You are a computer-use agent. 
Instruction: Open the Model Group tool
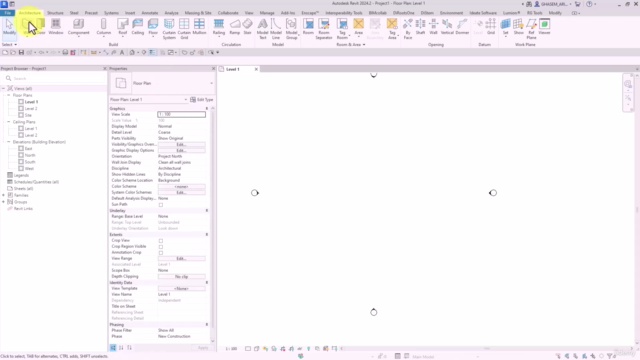(x=291, y=29)
